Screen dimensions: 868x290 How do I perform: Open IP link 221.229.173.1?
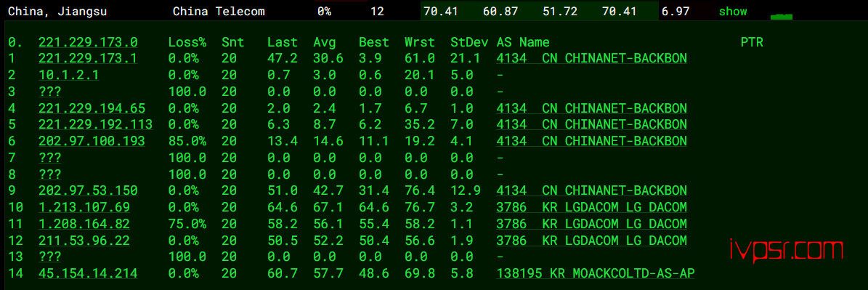88,59
